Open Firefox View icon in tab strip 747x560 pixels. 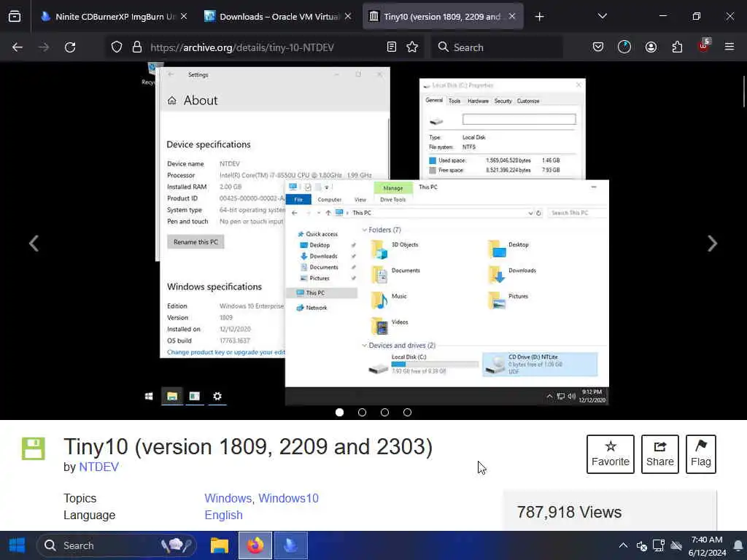tap(15, 17)
